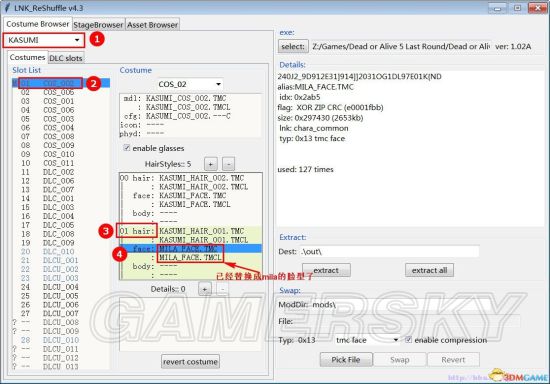Click the feather application icon in title bar
The height and width of the screenshot is (384, 550).
[7, 7]
